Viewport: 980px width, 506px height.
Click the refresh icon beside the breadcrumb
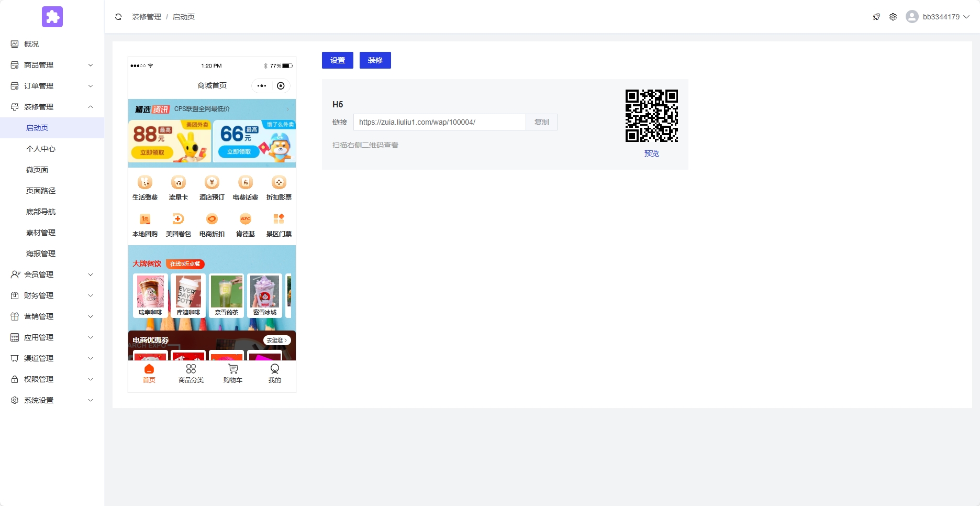[118, 17]
